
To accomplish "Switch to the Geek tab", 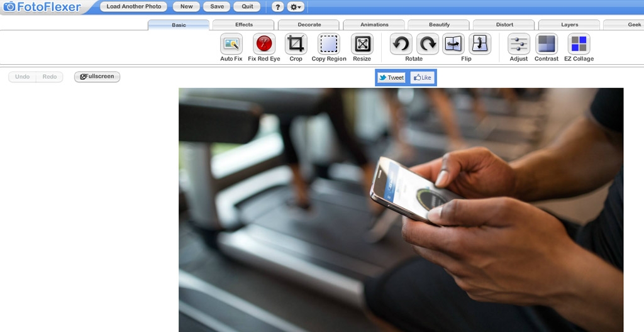I will tap(625, 25).
